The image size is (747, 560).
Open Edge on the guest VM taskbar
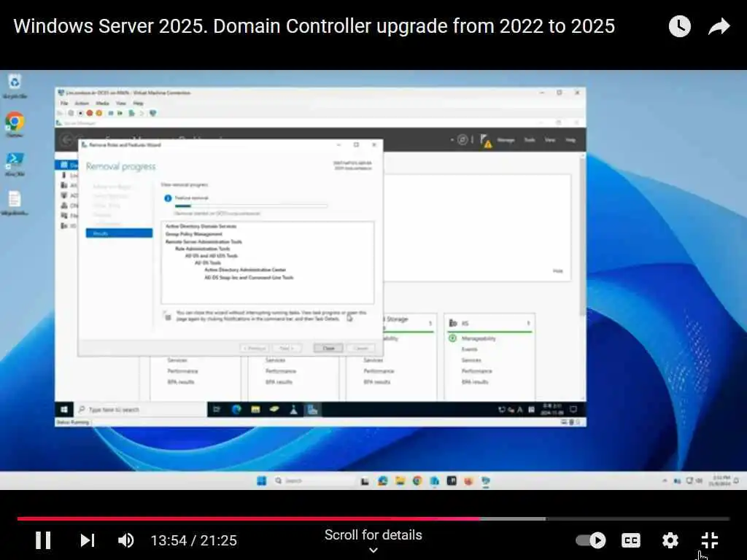pyautogui.click(x=236, y=410)
